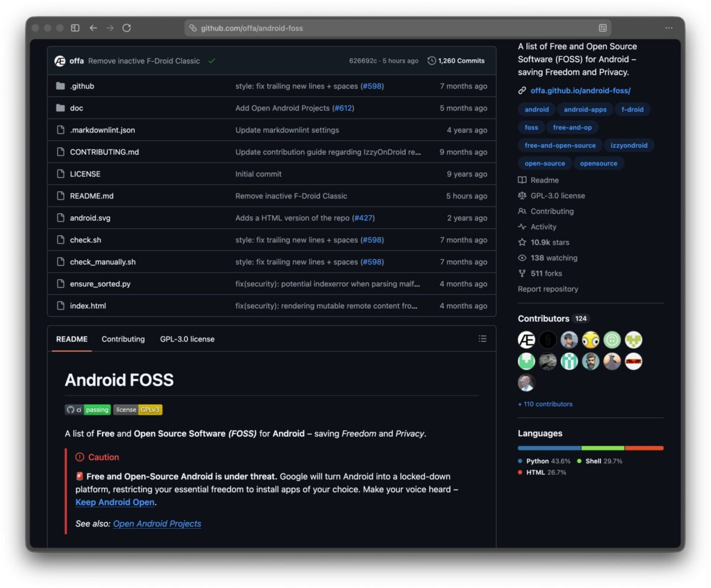Reload the page with refresh icon

(x=126, y=28)
